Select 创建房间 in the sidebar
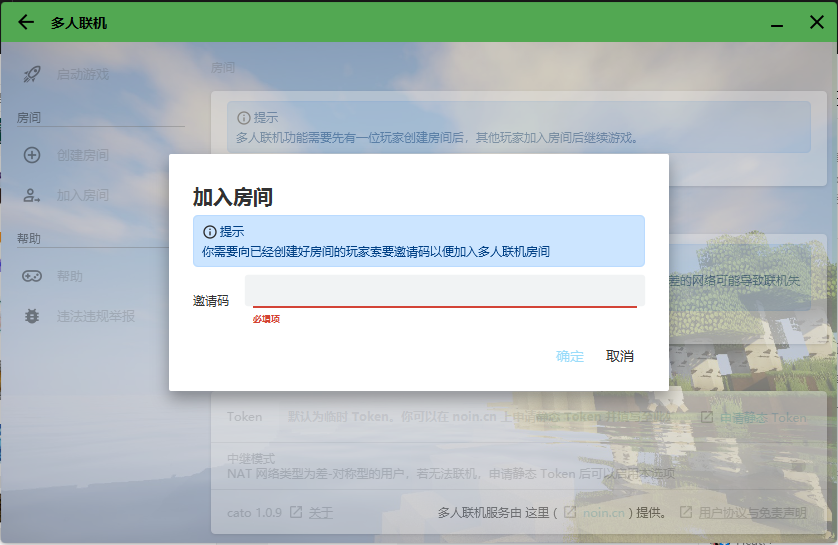 [x=82, y=155]
